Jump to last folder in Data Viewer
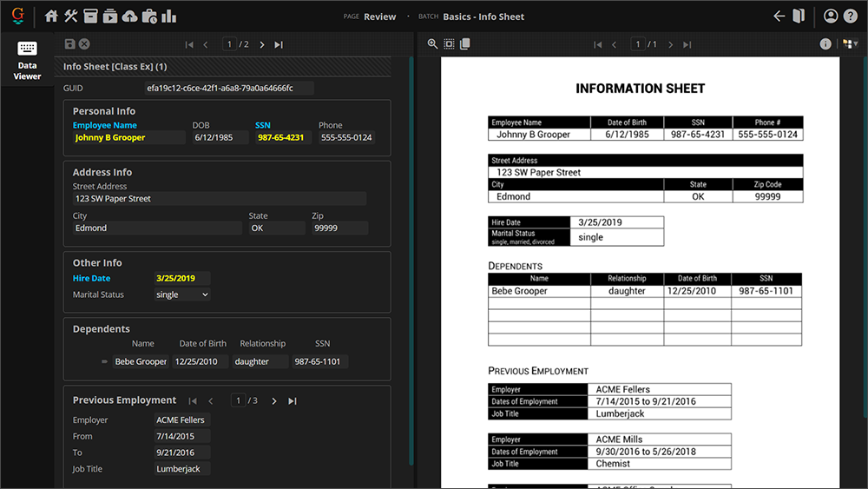The height and width of the screenshot is (489, 868). coord(279,44)
